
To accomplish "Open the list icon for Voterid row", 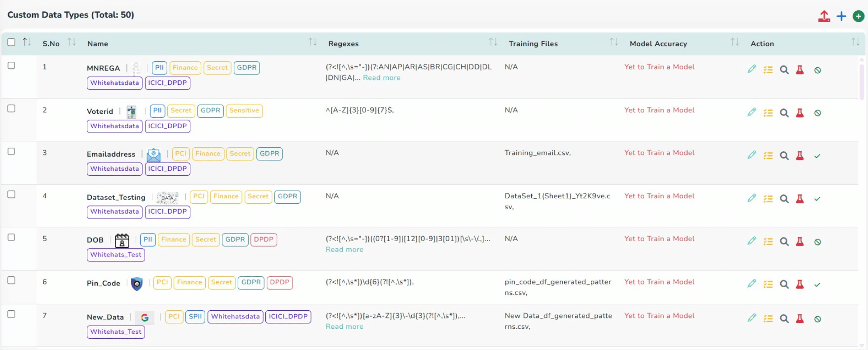I will coord(768,113).
